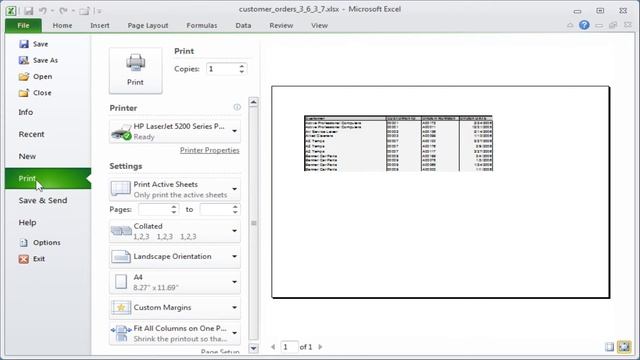The width and height of the screenshot is (640, 360).
Task: Click the green File tab
Action: tap(23, 25)
